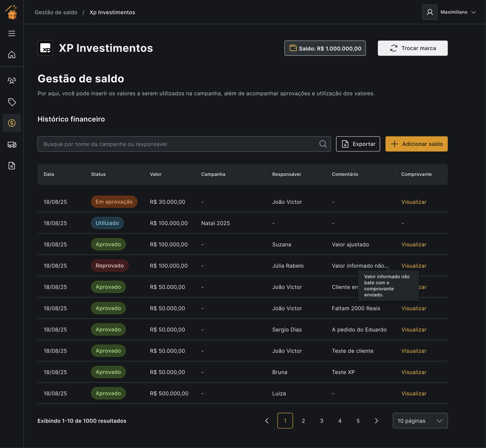The image size is (486, 448).
Task: Click Xp Investimentos breadcrumb
Action: tap(112, 12)
